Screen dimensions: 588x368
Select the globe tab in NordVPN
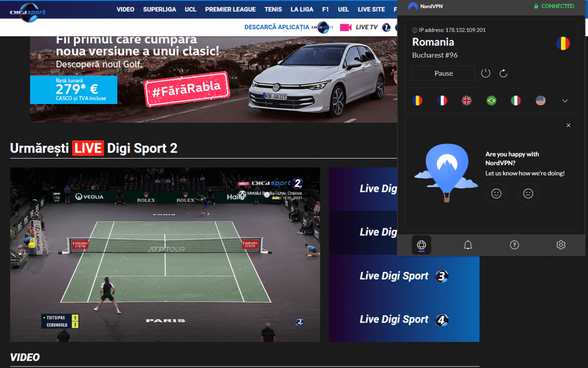pyautogui.click(x=421, y=245)
